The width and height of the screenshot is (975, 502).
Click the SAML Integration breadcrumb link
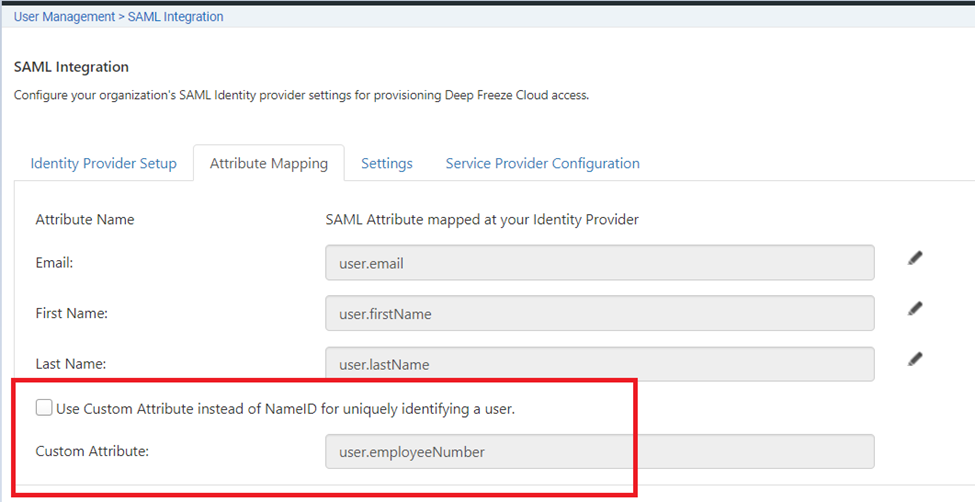[x=176, y=17]
